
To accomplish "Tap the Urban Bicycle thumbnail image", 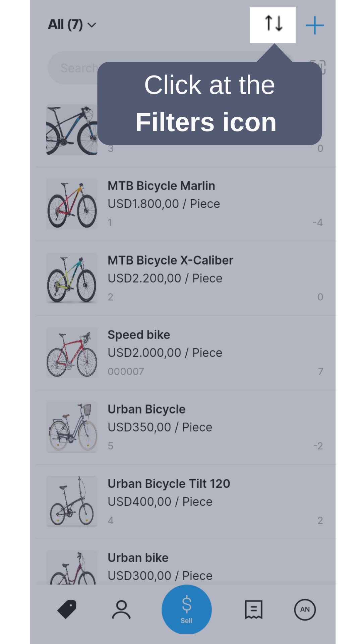I will 72,427.
